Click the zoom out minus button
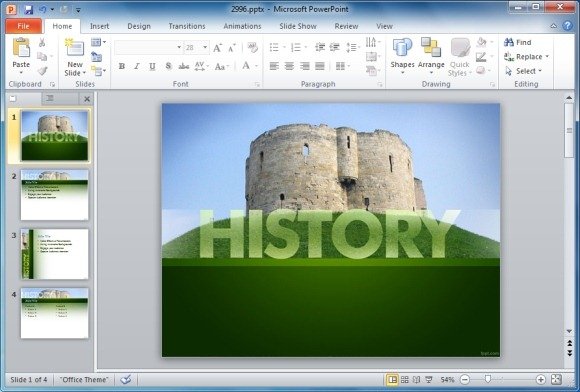This screenshot has width=580, height=392. coord(465,380)
